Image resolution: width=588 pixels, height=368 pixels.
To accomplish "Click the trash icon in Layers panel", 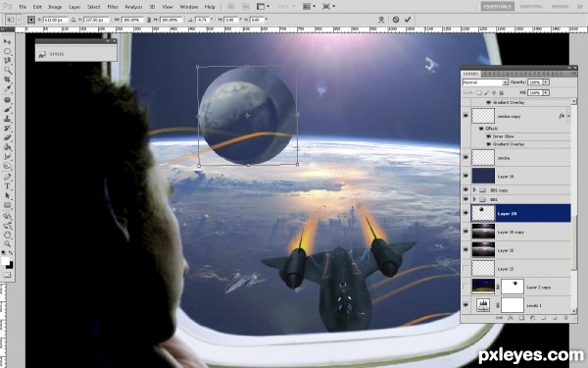I will (x=565, y=318).
